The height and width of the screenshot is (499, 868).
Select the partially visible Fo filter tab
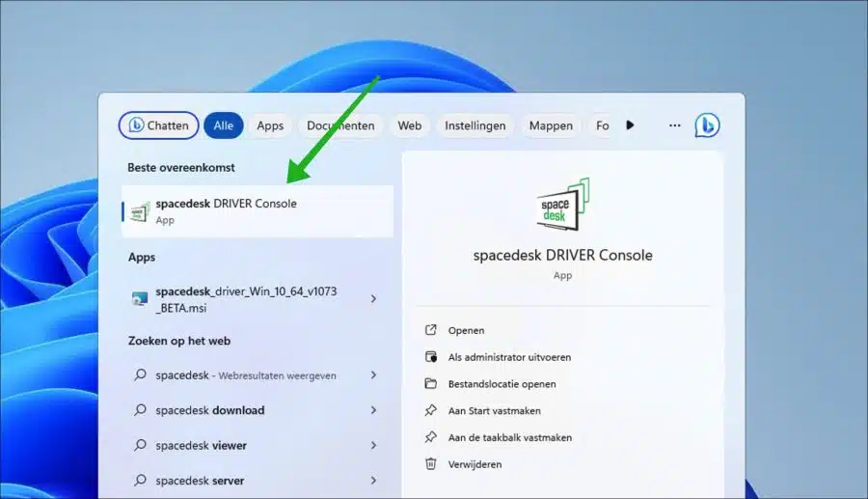[602, 125]
